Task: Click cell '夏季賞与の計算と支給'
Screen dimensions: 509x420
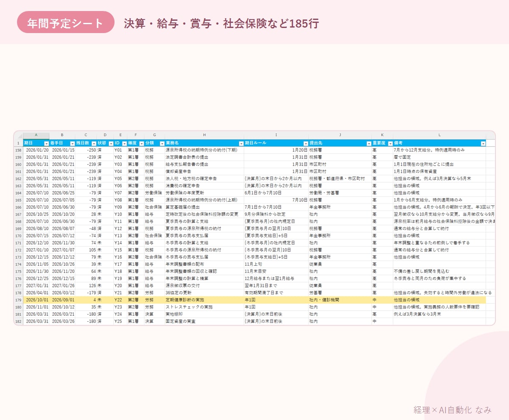Action: pos(204,221)
